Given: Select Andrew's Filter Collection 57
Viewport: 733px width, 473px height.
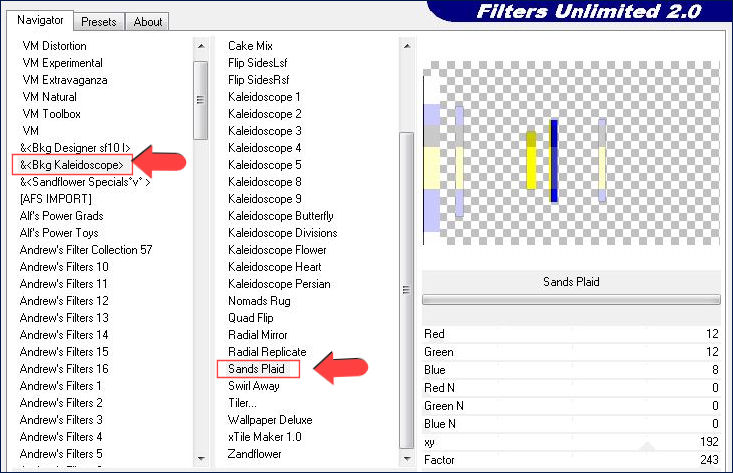Looking at the screenshot, I should point(86,250).
